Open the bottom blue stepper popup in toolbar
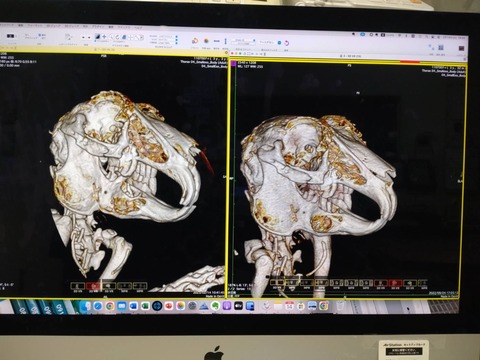The image size is (480, 360). tap(177, 43)
